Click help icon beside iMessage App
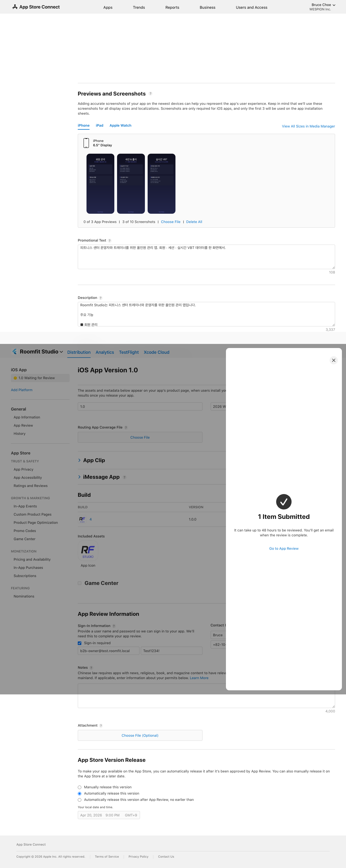346x868 pixels. point(124,477)
